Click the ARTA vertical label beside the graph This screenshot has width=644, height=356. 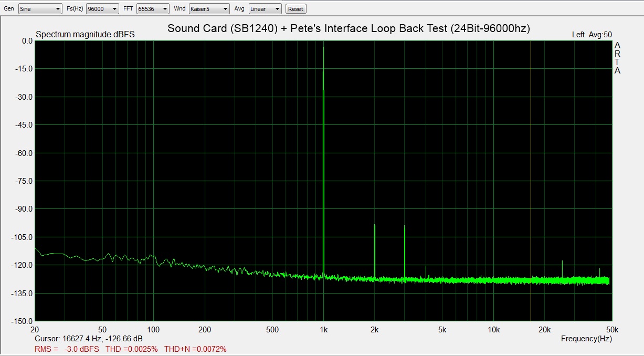[x=617, y=58]
